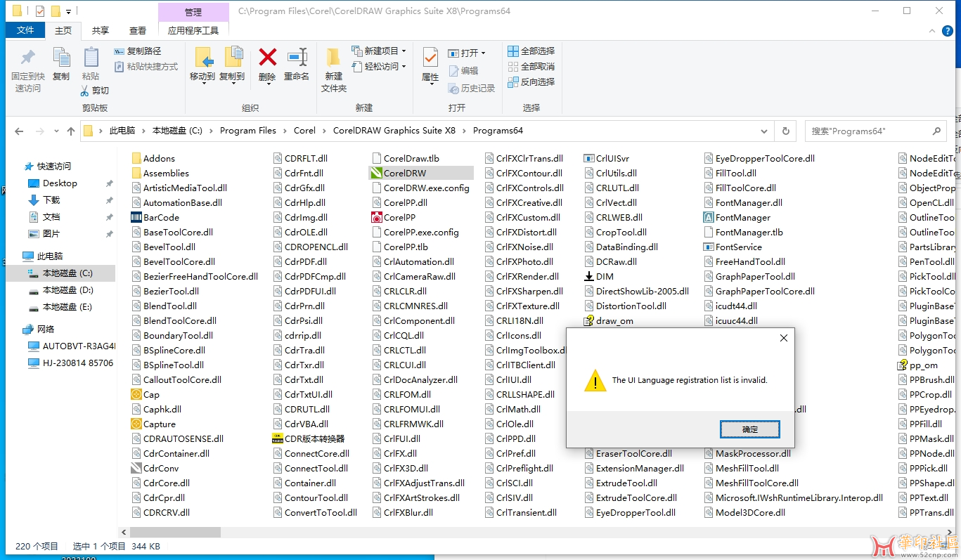This screenshot has height=560, width=961.
Task: Switch to the 查看 ribbon tab
Action: pyautogui.click(x=138, y=31)
